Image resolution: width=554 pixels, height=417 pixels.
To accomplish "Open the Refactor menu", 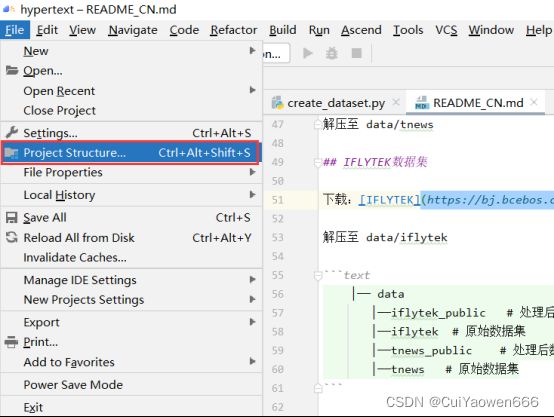I will click(234, 30).
